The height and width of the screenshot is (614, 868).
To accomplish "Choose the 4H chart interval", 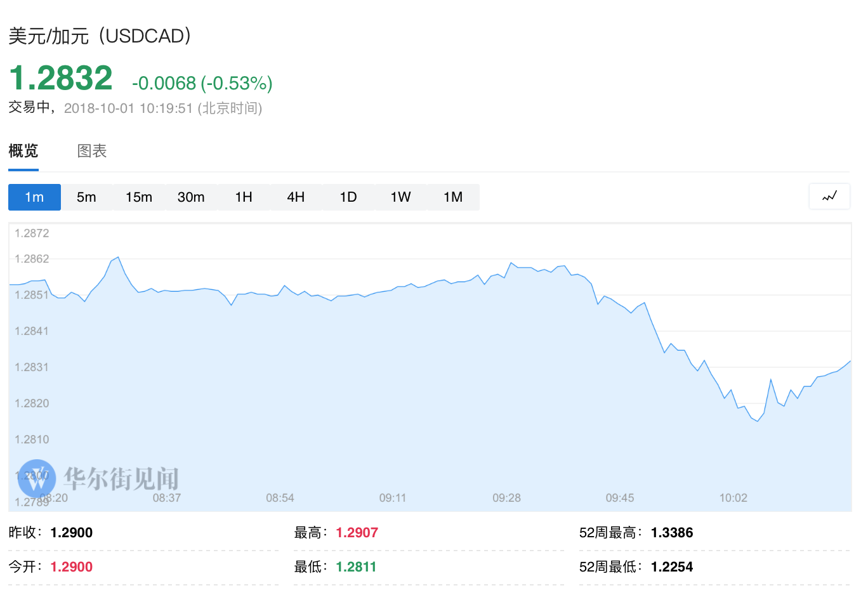I will [x=296, y=197].
